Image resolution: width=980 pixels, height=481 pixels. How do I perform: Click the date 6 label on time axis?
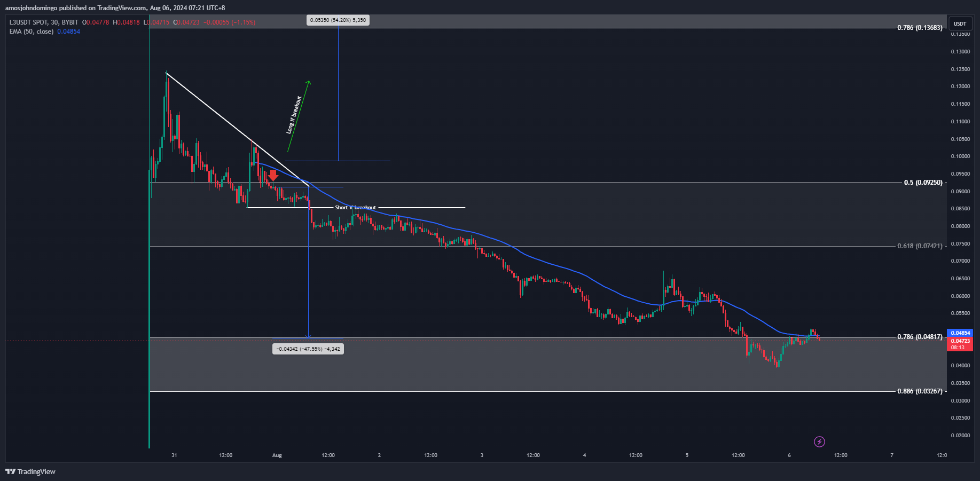tap(789, 455)
